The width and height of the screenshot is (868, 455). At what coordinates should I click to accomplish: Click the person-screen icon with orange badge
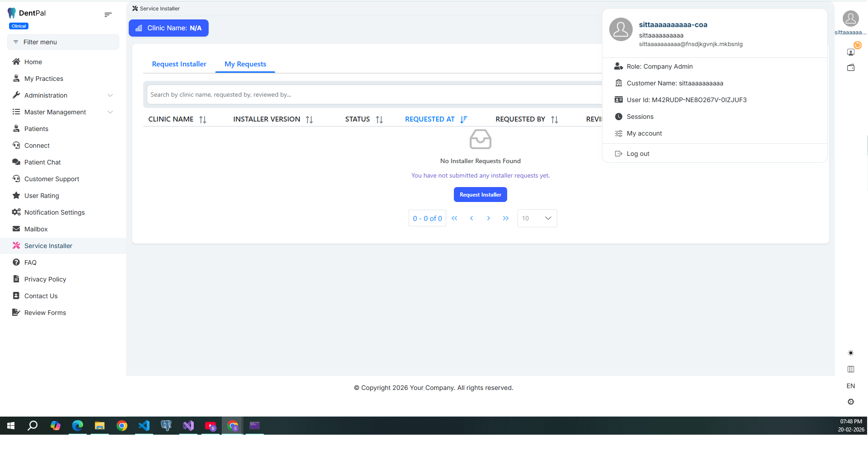851,52
